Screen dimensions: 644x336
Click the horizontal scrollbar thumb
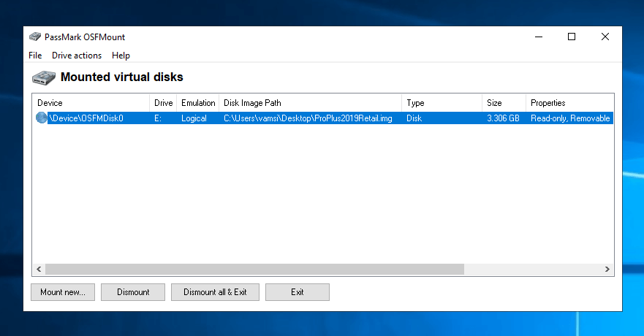click(254, 269)
